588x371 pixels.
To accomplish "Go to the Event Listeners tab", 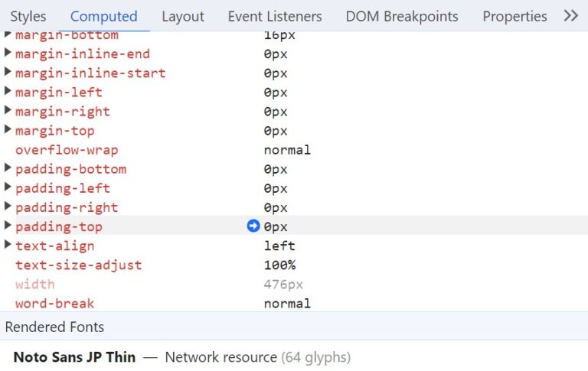I will tap(275, 16).
